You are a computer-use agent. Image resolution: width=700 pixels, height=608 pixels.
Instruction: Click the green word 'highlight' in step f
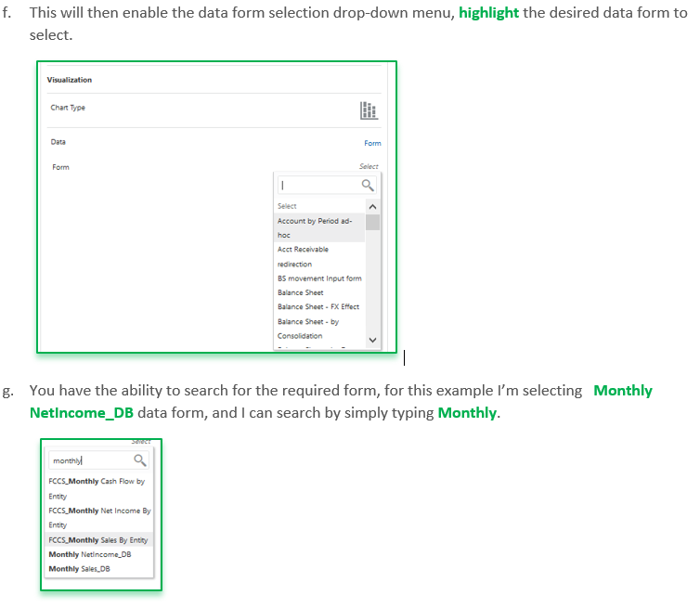[x=488, y=13]
